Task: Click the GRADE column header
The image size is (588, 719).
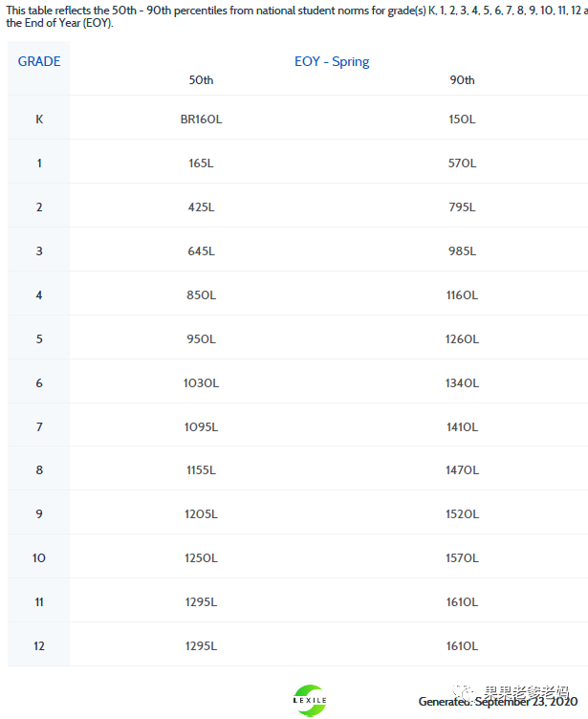Action: point(39,61)
